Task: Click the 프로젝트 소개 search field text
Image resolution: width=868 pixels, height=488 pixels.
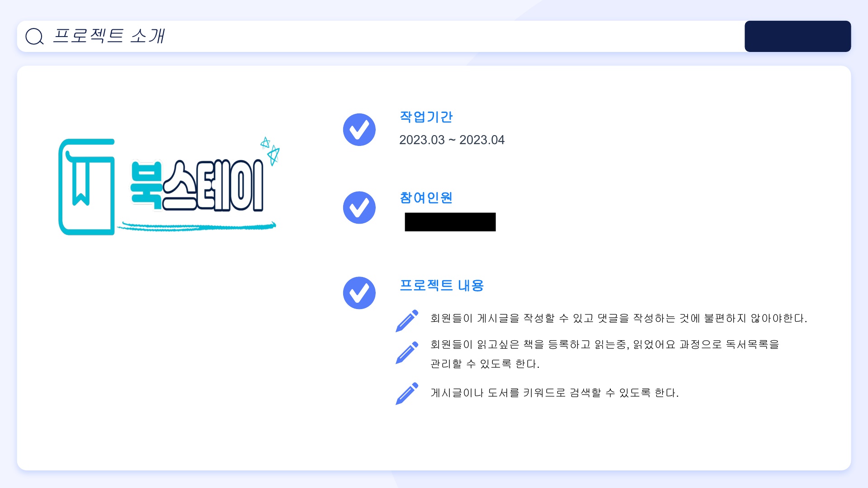Action: click(x=108, y=36)
